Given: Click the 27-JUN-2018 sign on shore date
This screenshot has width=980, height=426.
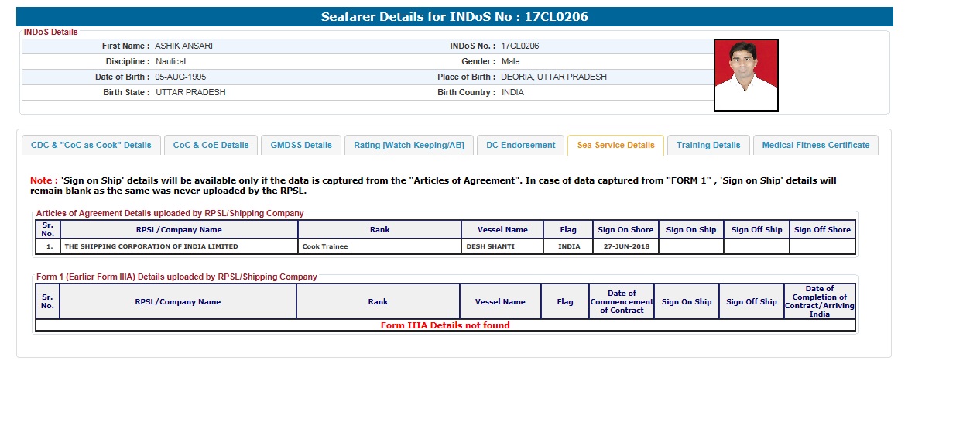Looking at the screenshot, I should [x=625, y=246].
